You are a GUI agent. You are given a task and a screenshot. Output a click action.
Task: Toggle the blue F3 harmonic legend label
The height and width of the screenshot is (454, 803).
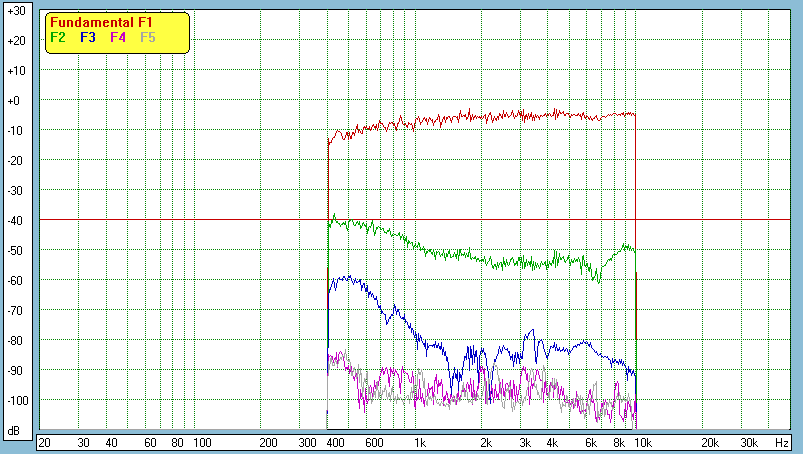point(88,37)
